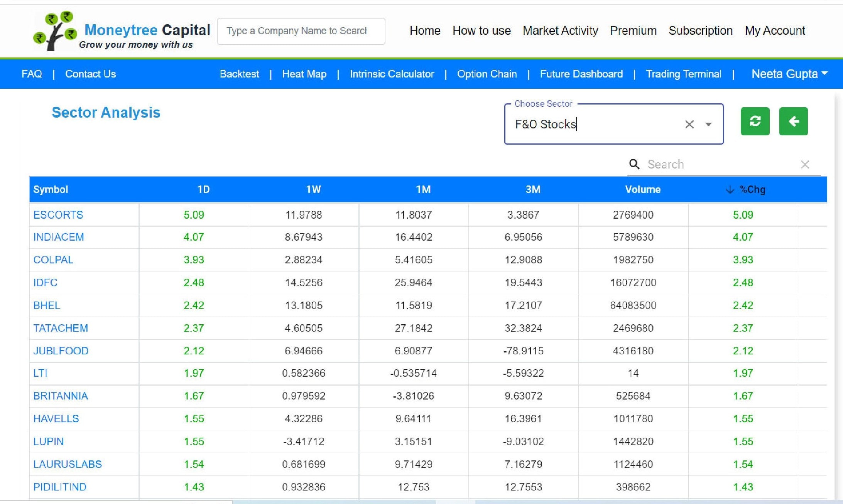Click the table search magnifier icon

click(x=634, y=164)
